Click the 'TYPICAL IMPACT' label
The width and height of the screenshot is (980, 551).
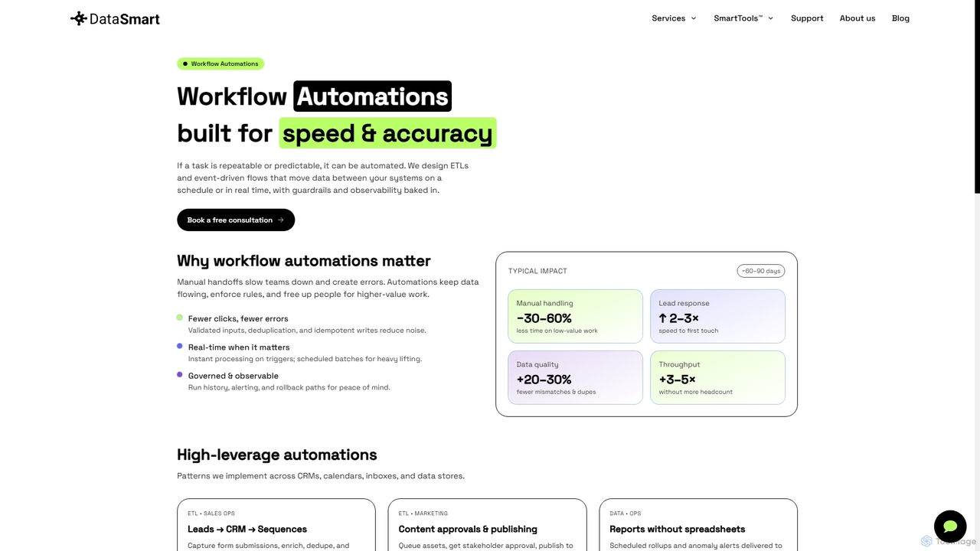pyautogui.click(x=537, y=271)
